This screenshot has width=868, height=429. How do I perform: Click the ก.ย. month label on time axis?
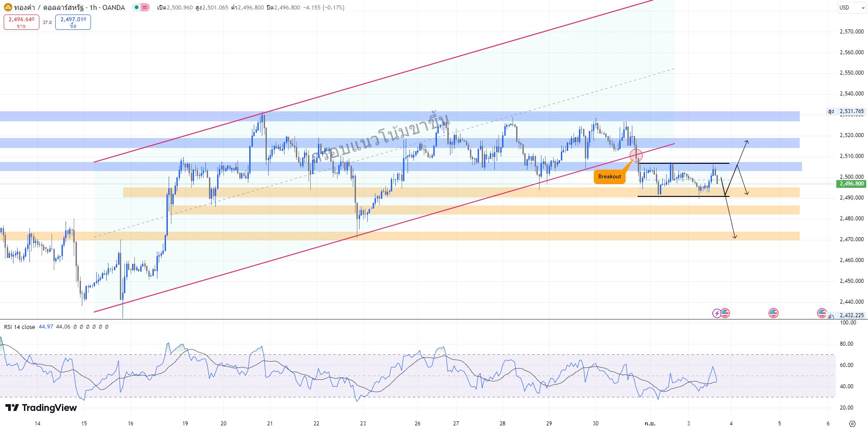[x=650, y=424]
